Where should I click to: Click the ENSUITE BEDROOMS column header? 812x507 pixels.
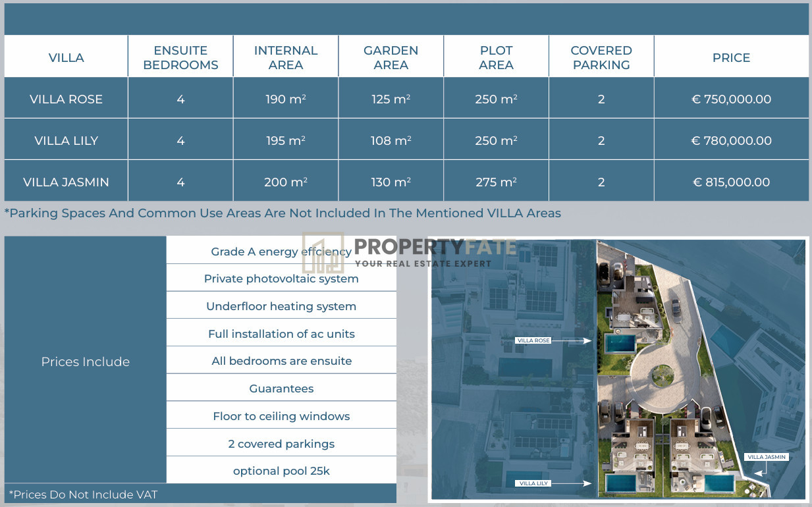coord(180,57)
